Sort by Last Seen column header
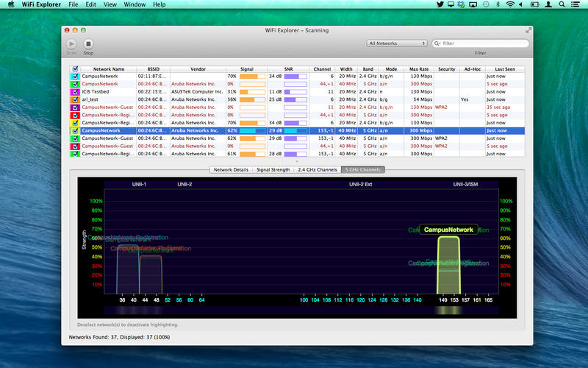The height and width of the screenshot is (368, 588). click(505, 69)
